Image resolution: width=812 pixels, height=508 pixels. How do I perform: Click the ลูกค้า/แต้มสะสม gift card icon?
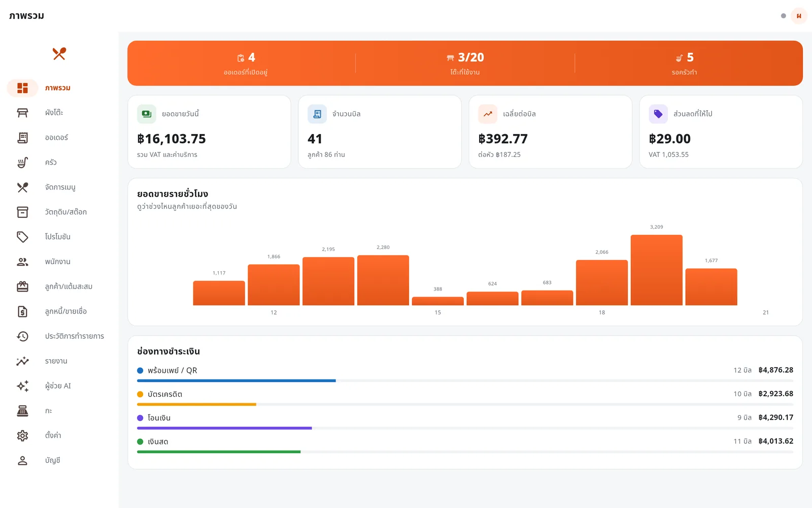click(x=22, y=287)
